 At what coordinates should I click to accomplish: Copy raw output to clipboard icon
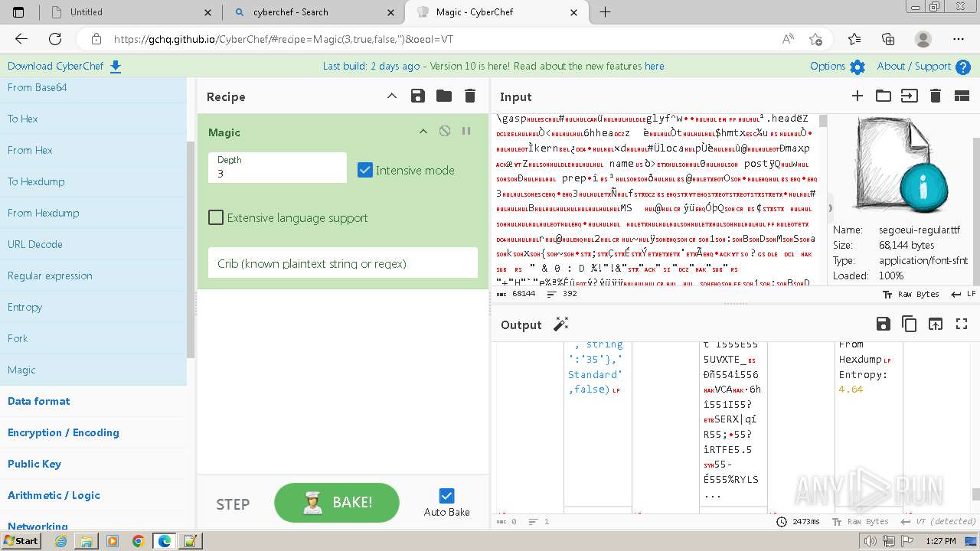[910, 324]
